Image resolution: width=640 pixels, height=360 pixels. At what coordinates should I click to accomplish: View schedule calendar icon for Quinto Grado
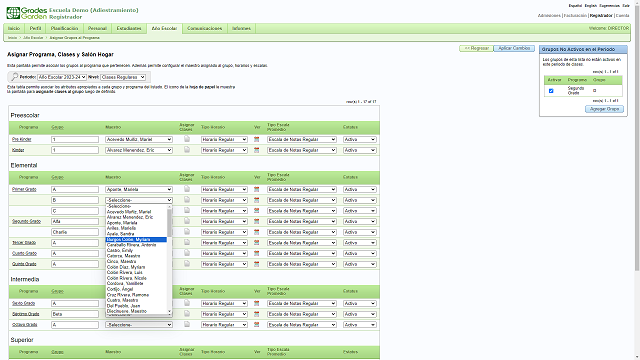pos(256,264)
